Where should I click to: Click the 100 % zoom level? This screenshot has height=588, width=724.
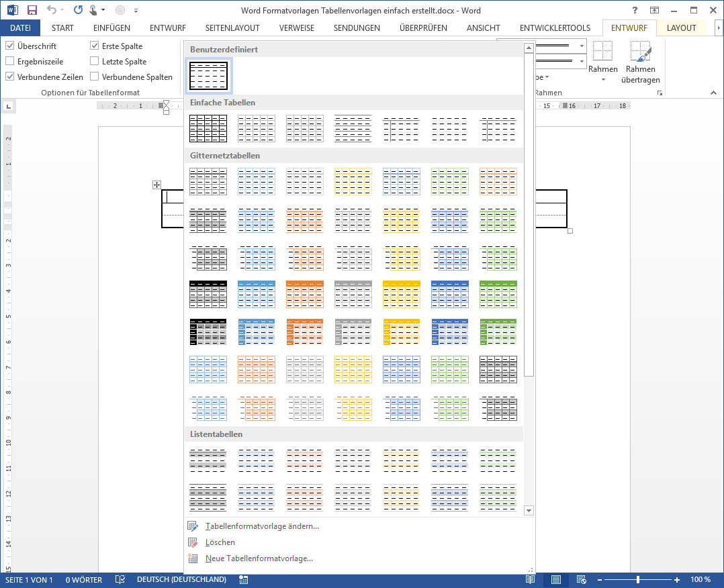tap(700, 580)
